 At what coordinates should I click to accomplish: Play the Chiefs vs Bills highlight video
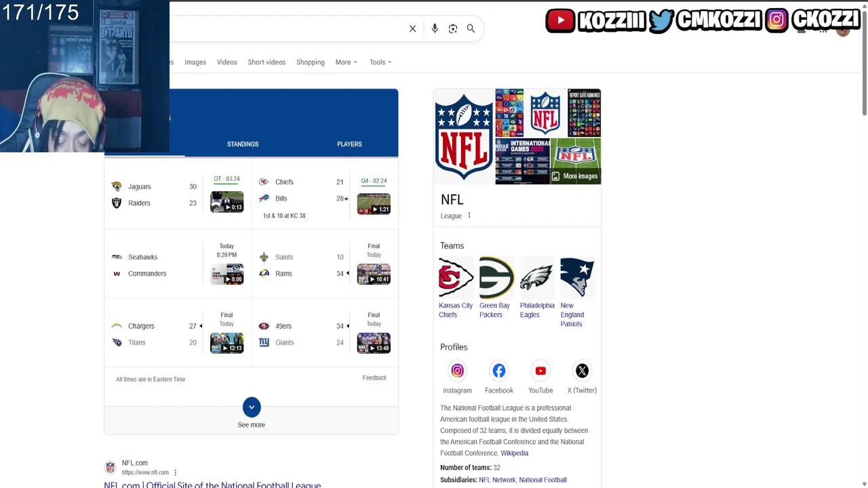[374, 203]
